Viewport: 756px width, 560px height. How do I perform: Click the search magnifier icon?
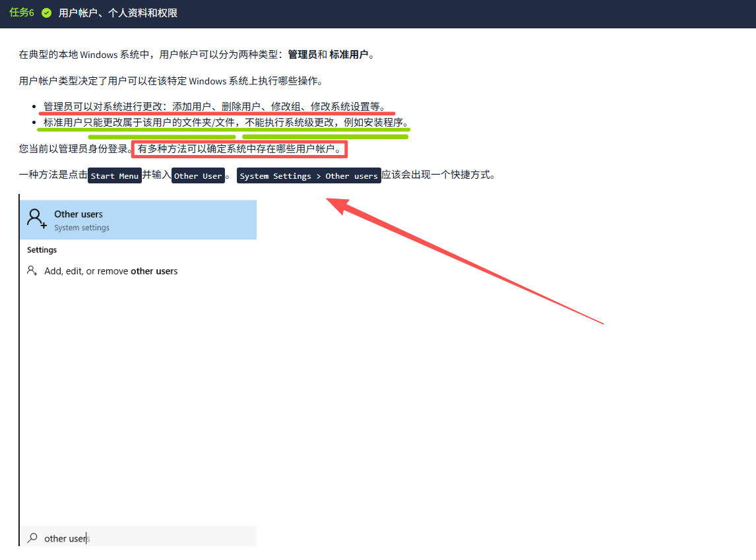[x=32, y=538]
